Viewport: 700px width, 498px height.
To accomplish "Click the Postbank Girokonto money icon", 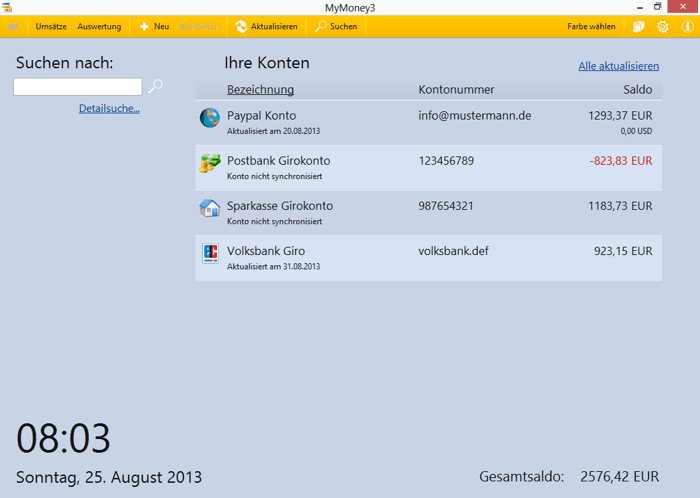I will point(210,163).
